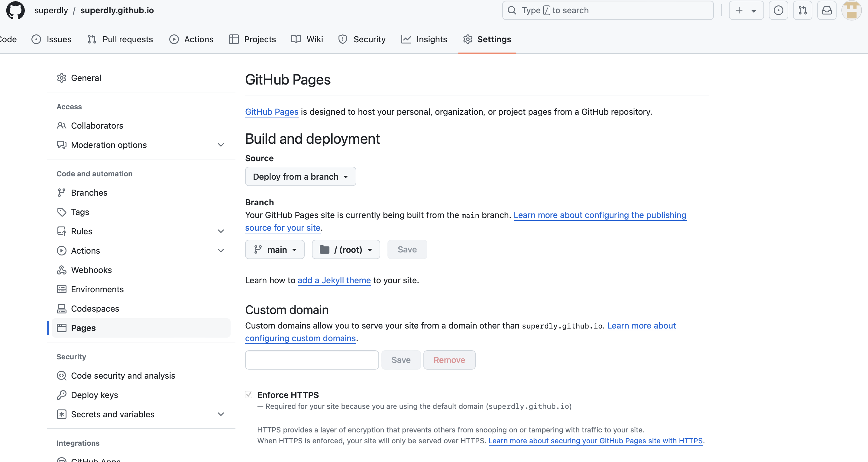Click the add a Jekyll theme link
This screenshot has height=462, width=868.
point(334,280)
